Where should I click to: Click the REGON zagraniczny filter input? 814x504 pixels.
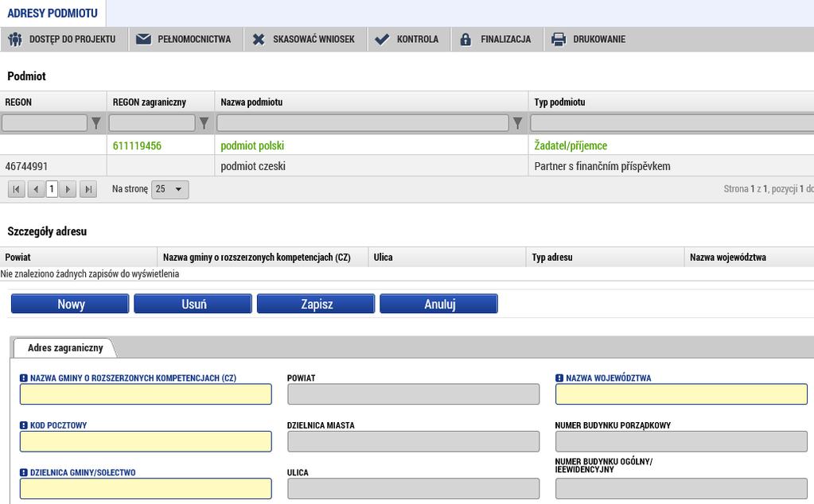click(x=152, y=123)
